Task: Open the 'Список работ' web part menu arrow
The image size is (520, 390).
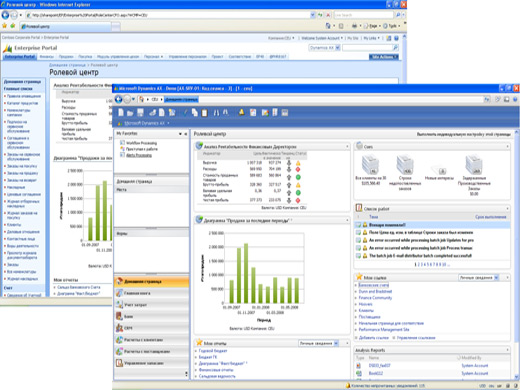Action: pyautogui.click(x=507, y=209)
